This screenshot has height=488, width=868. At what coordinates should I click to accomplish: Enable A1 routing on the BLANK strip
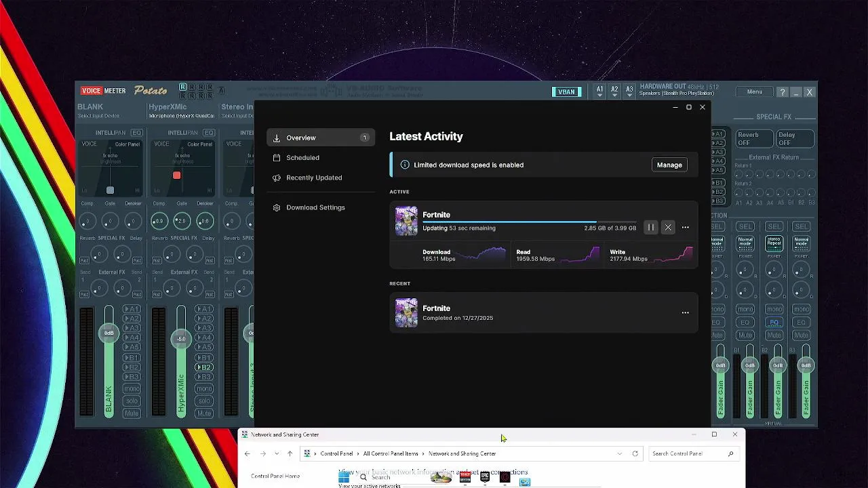click(x=132, y=309)
